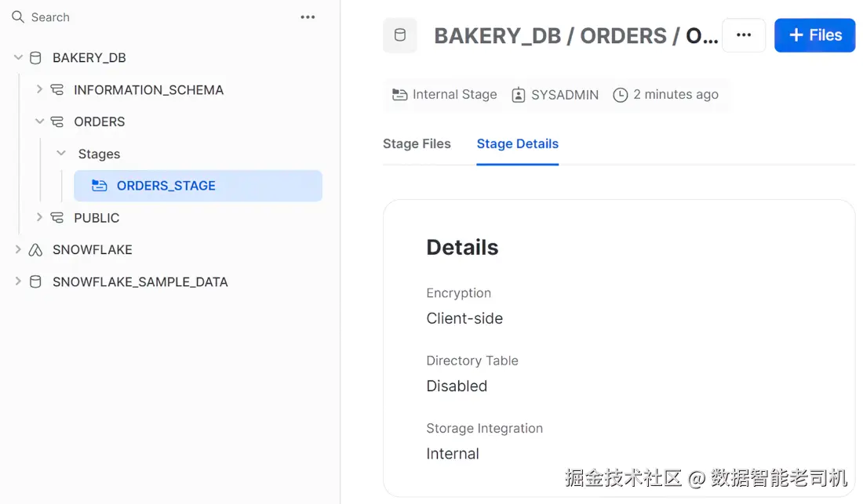This screenshot has width=863, height=504.
Task: Click the BAKERY_DB database icon
Action: tap(35, 57)
